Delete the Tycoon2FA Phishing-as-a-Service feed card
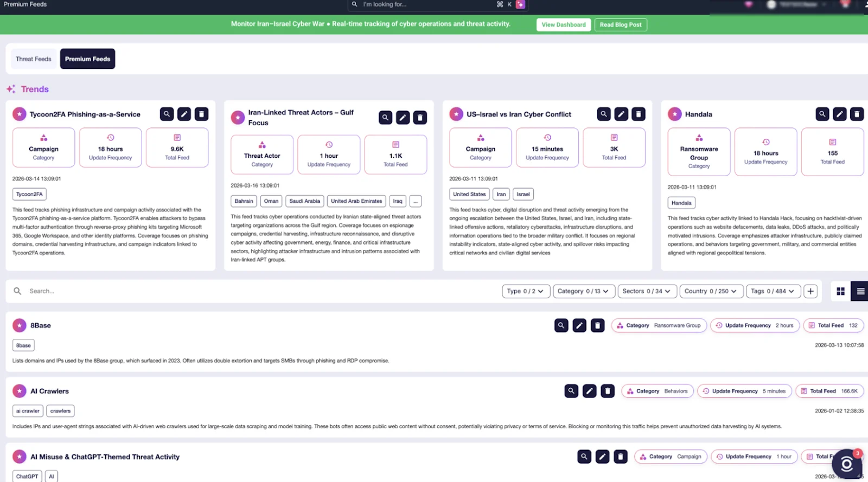 [201, 114]
